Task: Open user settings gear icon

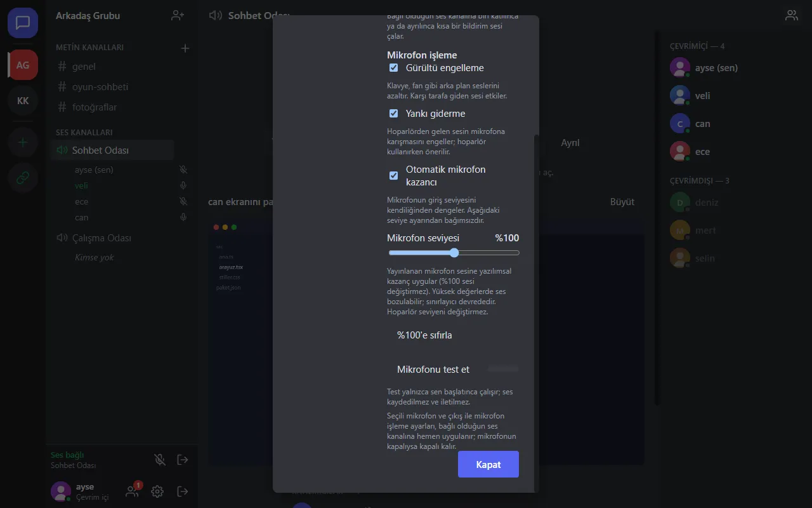Action: (x=157, y=491)
